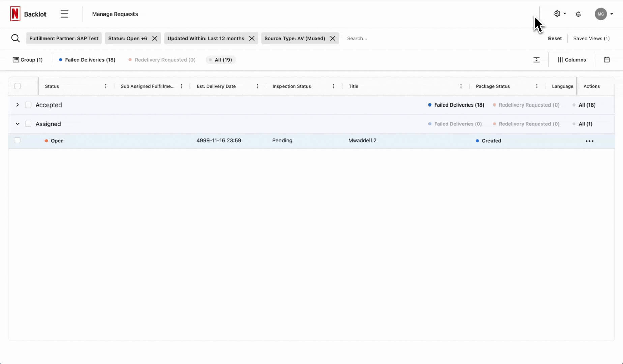Image resolution: width=623 pixels, height=364 pixels.
Task: Toggle the select-all checkbox in the header
Action: (x=18, y=86)
